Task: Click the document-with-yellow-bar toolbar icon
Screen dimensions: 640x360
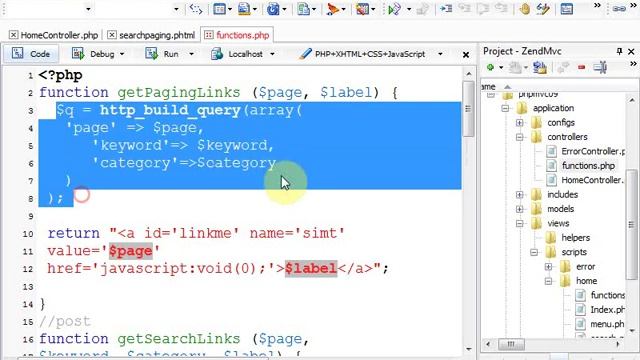Action: (244, 9)
